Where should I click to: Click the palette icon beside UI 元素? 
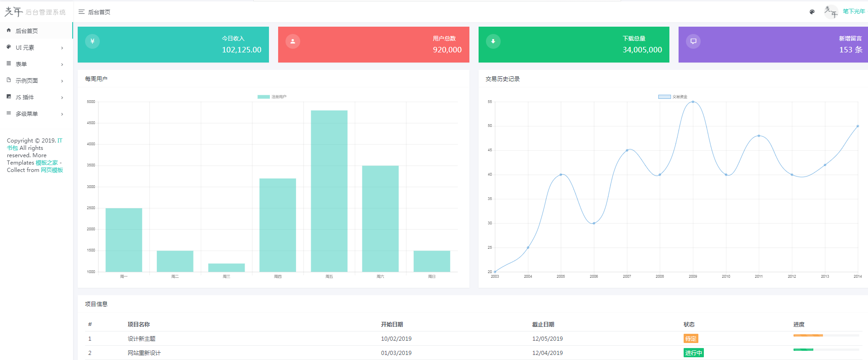9,47
